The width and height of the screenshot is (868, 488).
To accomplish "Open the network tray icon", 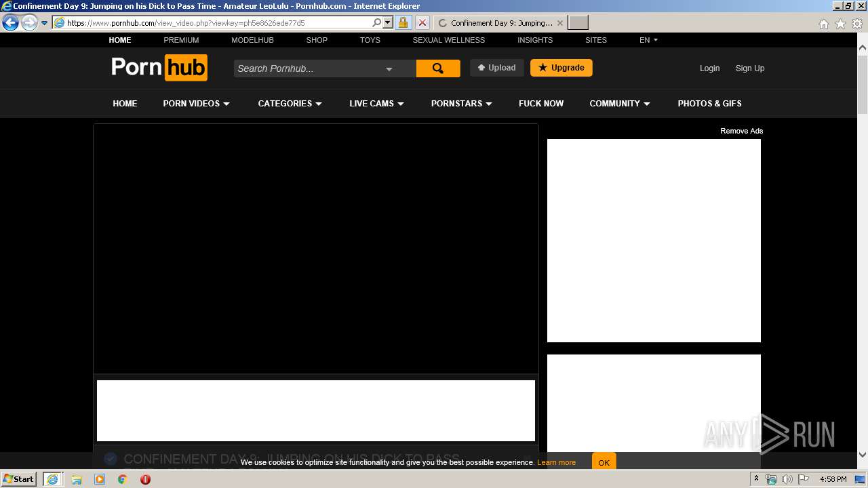I will pos(771,479).
